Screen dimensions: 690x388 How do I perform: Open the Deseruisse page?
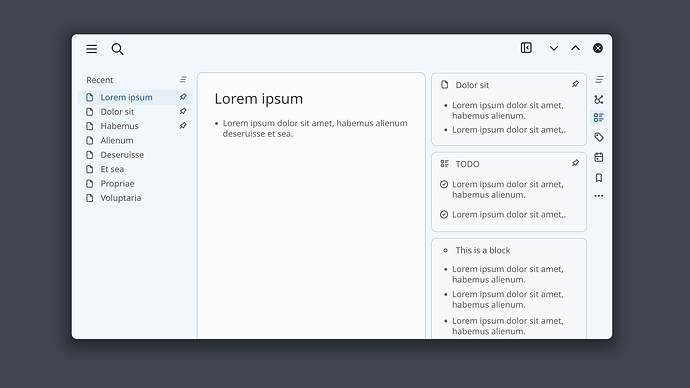pos(136,155)
